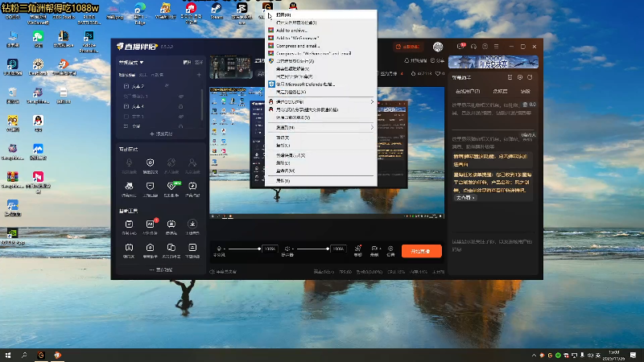This screenshot has width=644, height=362.
Task: Click the square type icon of the fourth source row
Action: [x=126, y=117]
